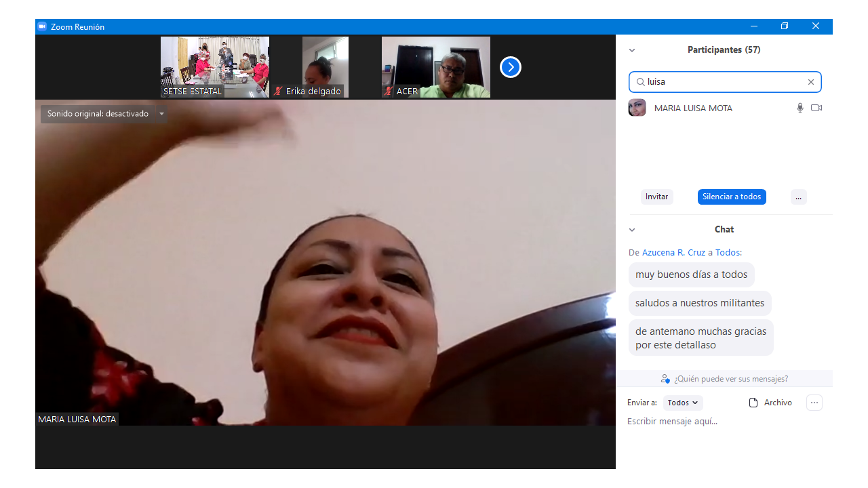Viewport: 868px width, 488px height.
Task: Click the Chat panel title
Action: 724,230
